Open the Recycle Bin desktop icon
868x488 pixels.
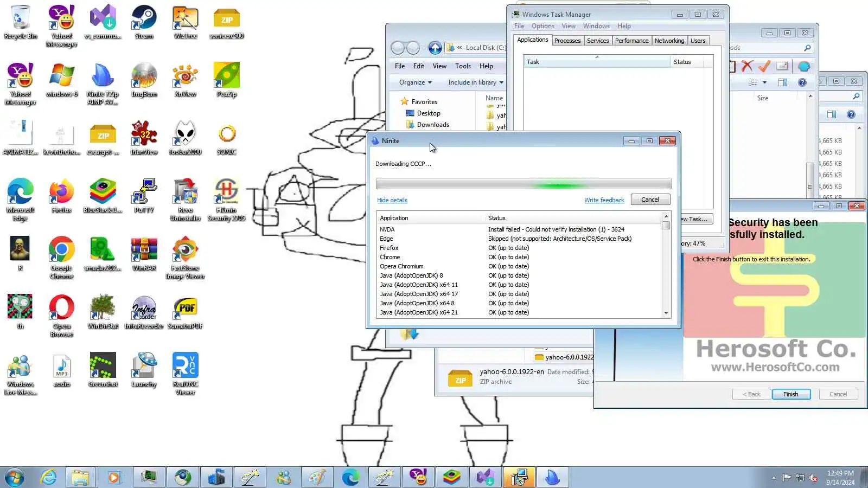21,23
